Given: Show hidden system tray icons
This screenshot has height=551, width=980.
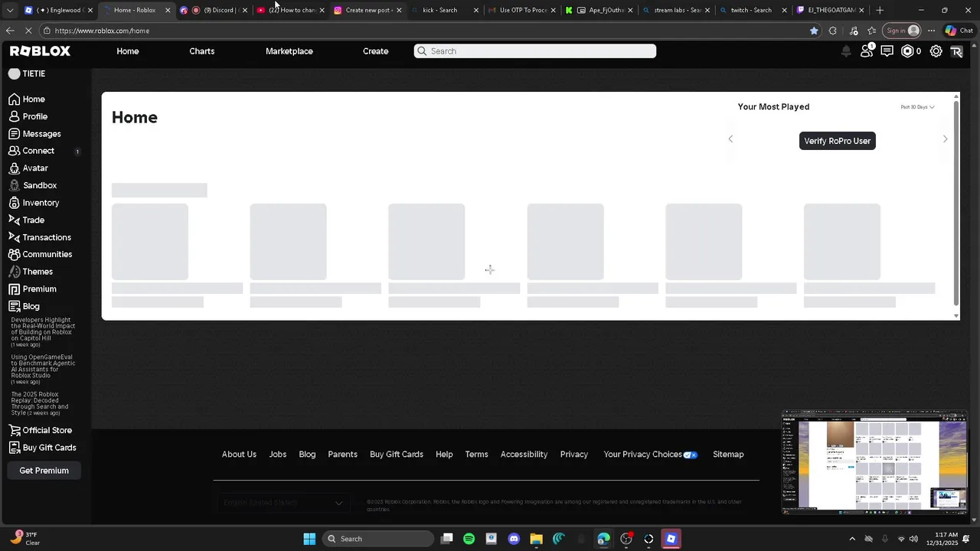Looking at the screenshot, I should (x=852, y=539).
